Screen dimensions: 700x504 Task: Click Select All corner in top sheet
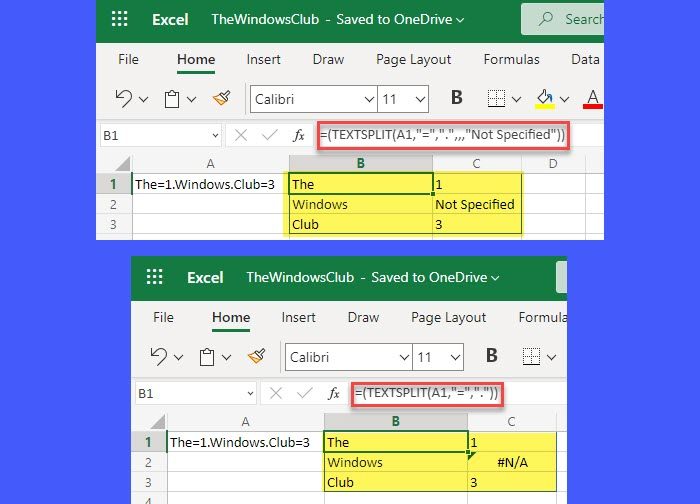click(x=122, y=164)
